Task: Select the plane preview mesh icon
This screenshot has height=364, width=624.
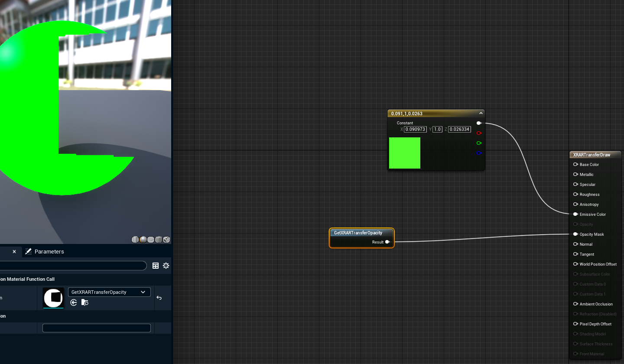Action: click(150, 239)
